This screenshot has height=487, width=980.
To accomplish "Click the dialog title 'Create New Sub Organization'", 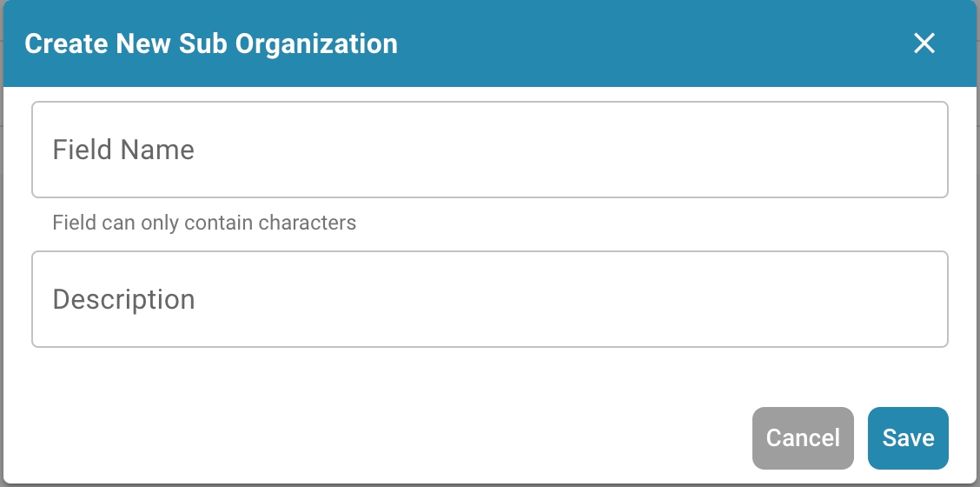I will 211,43.
